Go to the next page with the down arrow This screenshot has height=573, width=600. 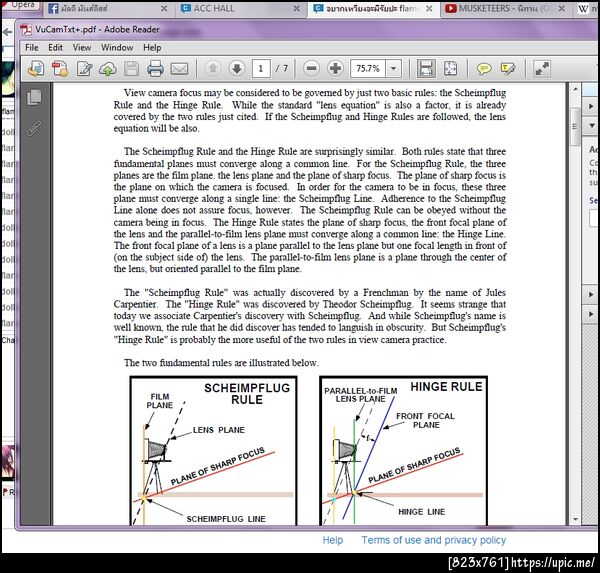[237, 69]
